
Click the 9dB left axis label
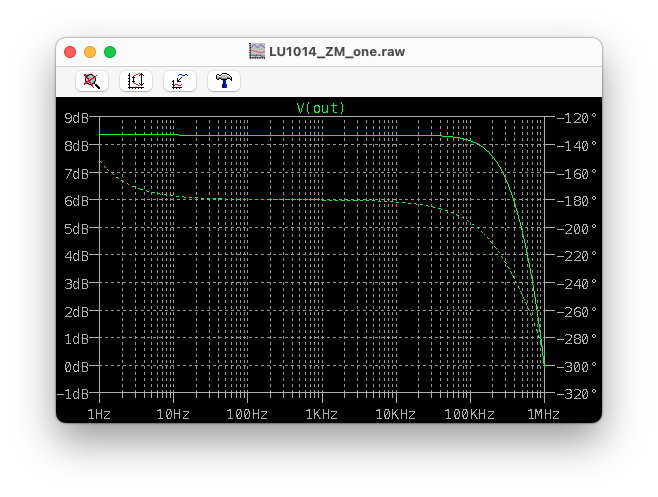[x=76, y=118]
